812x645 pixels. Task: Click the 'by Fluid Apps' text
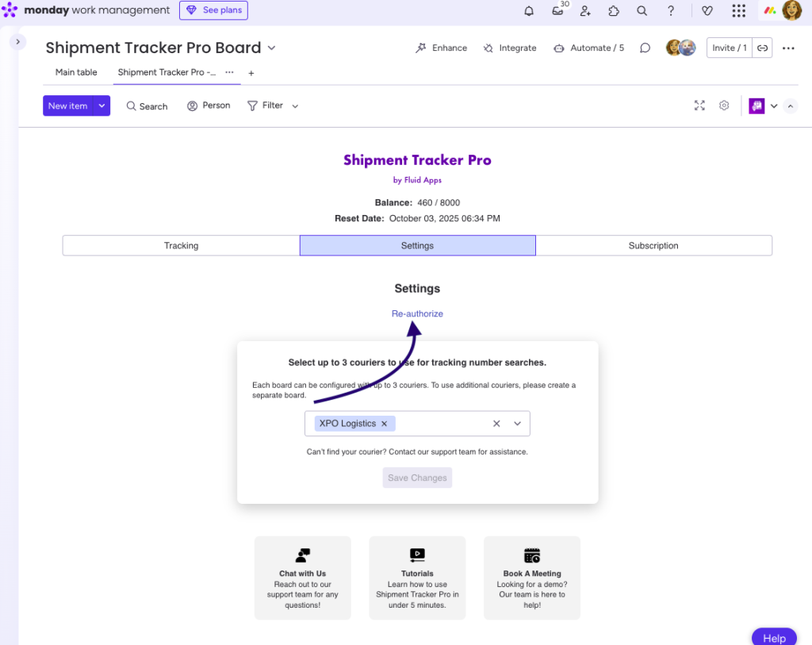click(417, 180)
